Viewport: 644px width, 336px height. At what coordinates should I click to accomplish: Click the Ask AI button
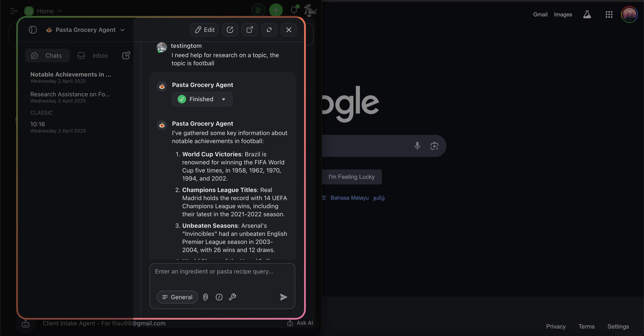[300, 323]
